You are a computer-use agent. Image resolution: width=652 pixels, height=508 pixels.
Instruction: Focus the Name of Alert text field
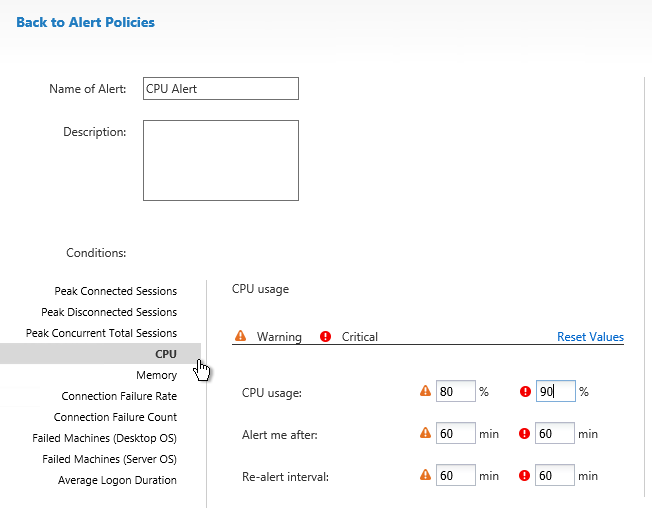tap(221, 89)
